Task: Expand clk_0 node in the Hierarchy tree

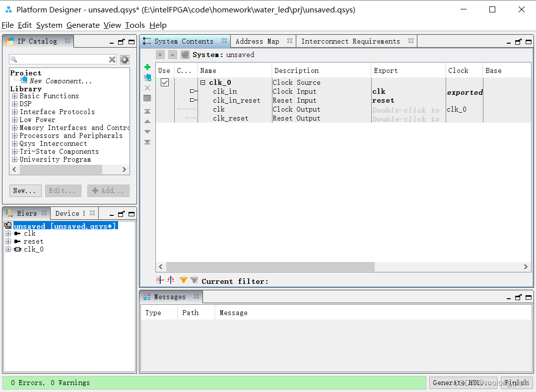Action: (x=8, y=250)
